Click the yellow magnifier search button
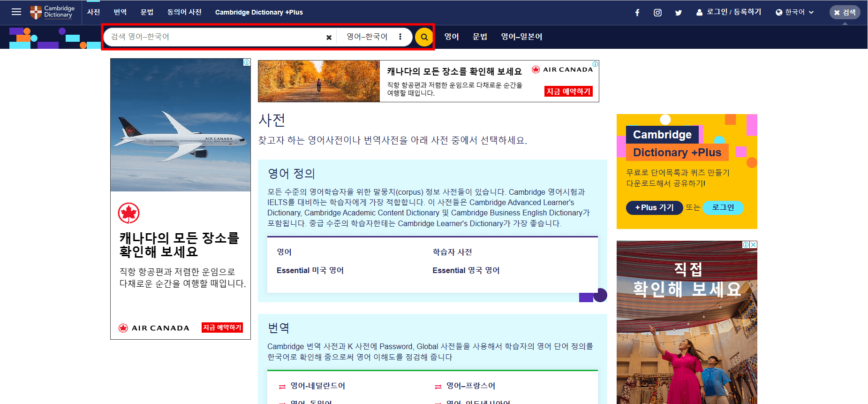Image resolution: width=868 pixels, height=404 pixels. click(424, 37)
